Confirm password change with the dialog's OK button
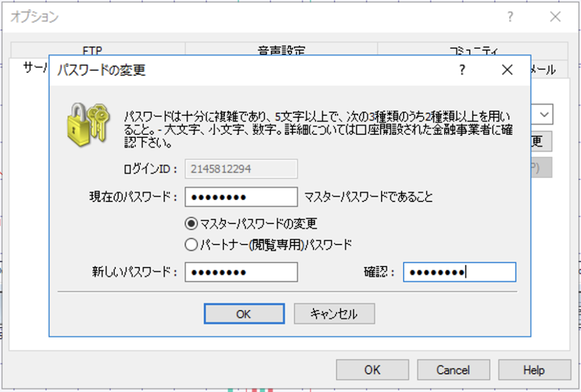The width and height of the screenshot is (581, 392). pyautogui.click(x=244, y=314)
